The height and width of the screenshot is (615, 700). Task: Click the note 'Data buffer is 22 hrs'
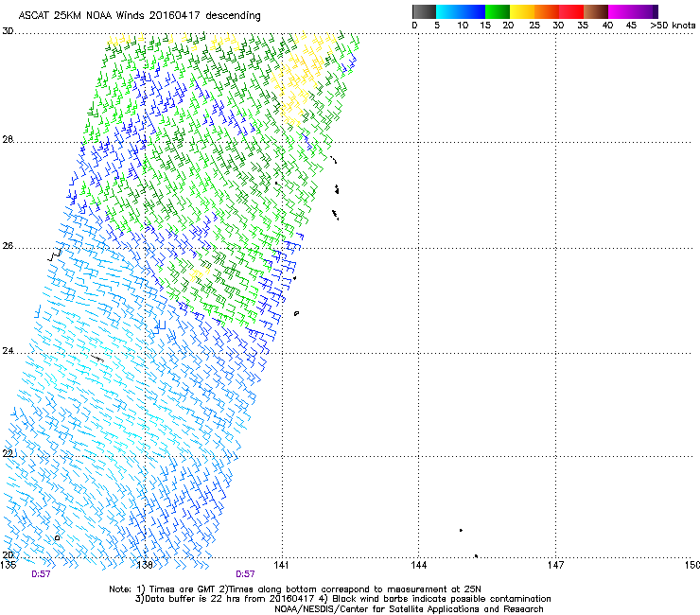(193, 599)
